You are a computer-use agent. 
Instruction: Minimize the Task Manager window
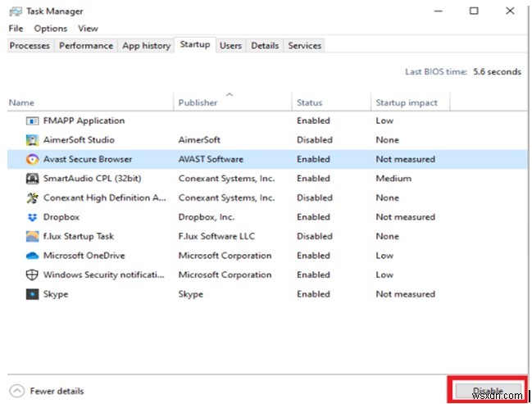(x=439, y=11)
